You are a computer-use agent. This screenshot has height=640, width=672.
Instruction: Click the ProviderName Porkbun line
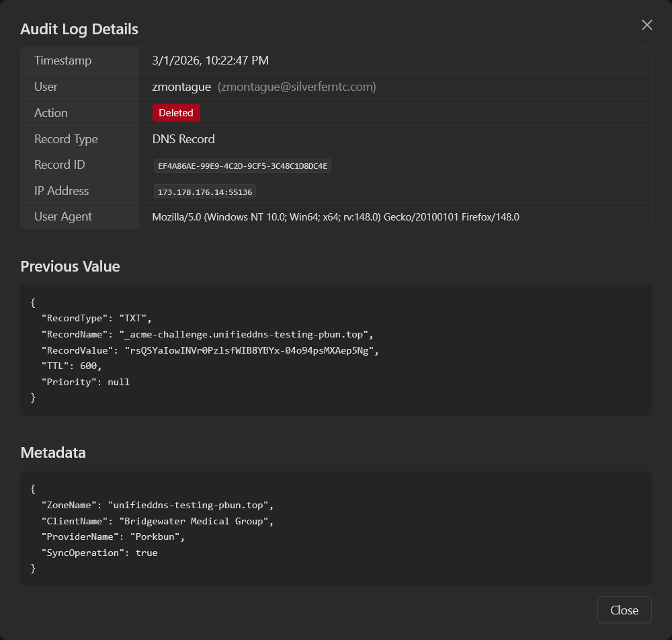[116, 537]
